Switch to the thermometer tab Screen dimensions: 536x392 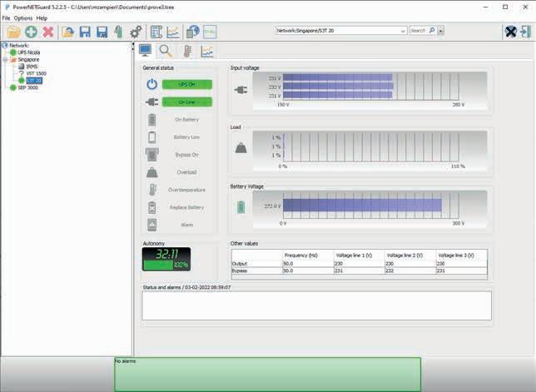(x=187, y=52)
